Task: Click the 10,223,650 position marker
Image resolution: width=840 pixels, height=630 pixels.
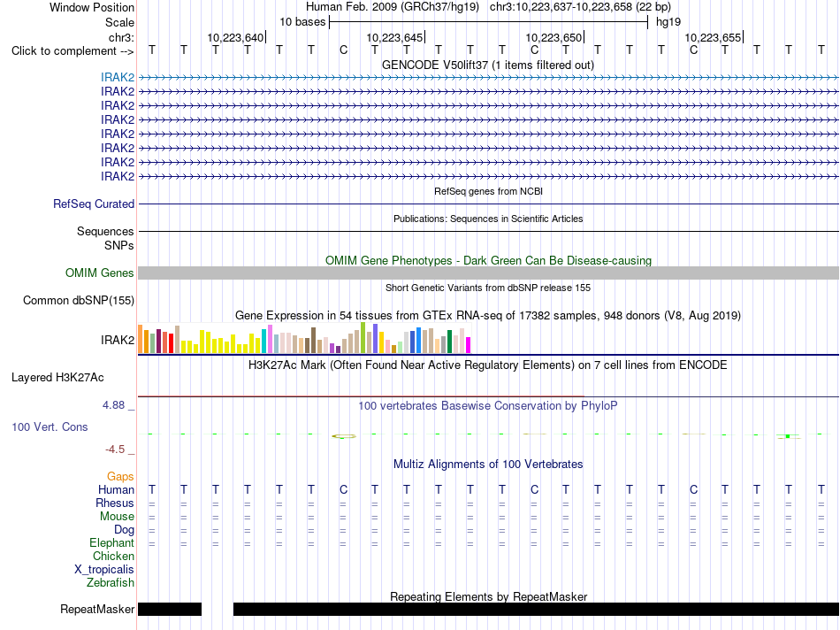Action: [554, 37]
